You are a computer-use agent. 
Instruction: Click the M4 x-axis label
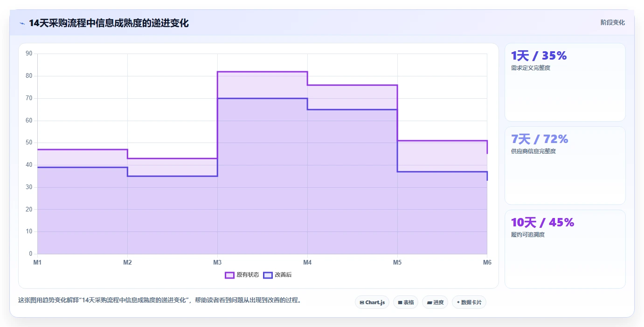coord(307,262)
